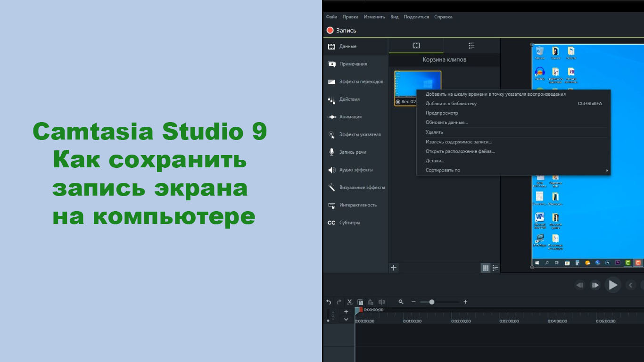Zoom out timeline with minus button
Image resolution: width=644 pixels, height=362 pixels.
tap(413, 302)
